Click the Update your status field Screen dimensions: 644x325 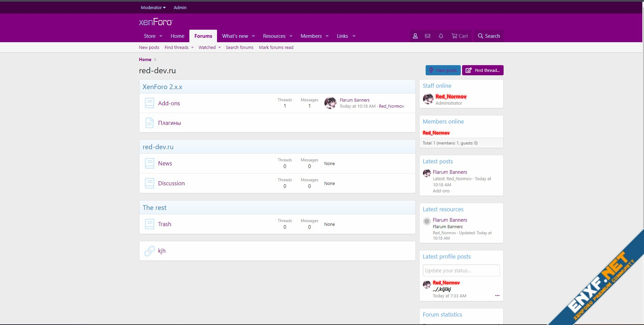tap(461, 271)
